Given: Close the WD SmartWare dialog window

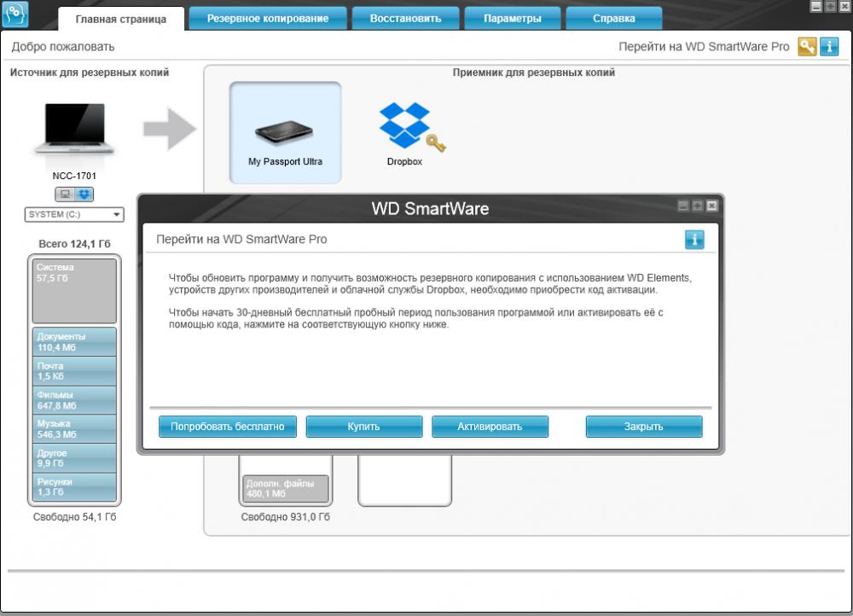Looking at the screenshot, I should point(711,206).
